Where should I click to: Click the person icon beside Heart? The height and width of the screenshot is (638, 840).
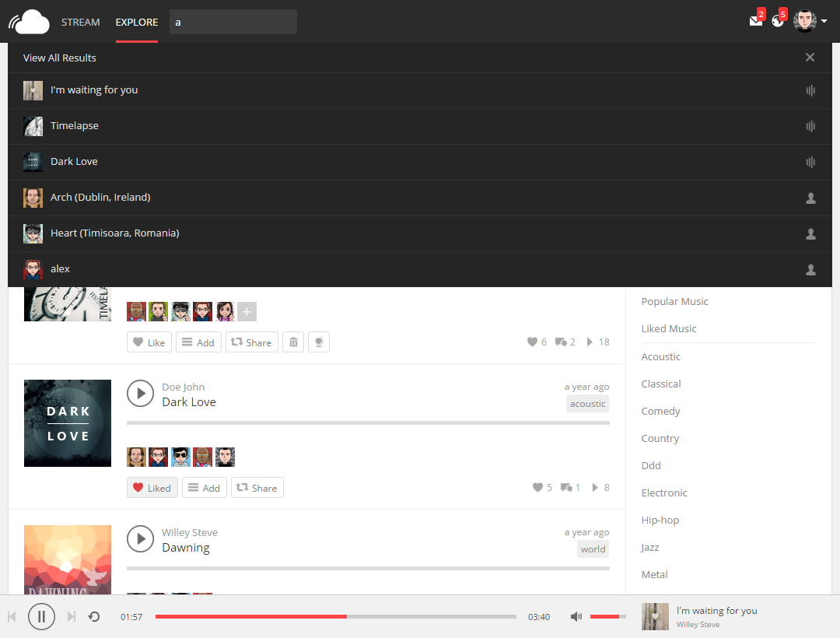[x=810, y=234]
